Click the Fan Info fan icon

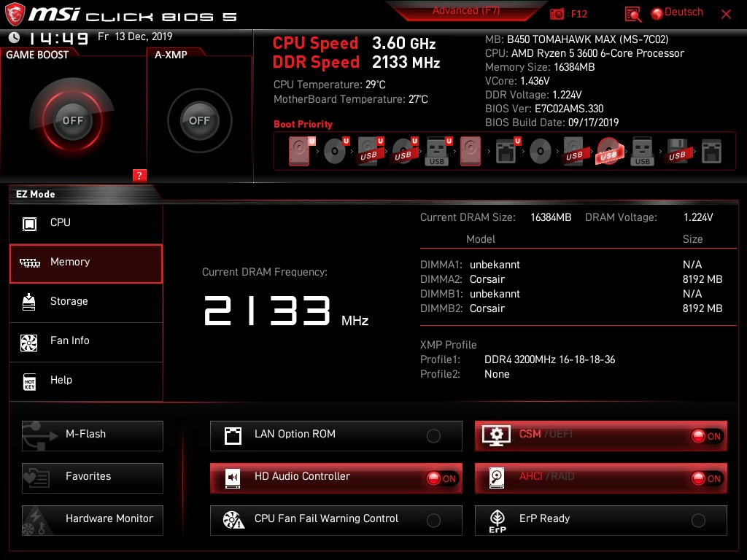pyautogui.click(x=29, y=342)
